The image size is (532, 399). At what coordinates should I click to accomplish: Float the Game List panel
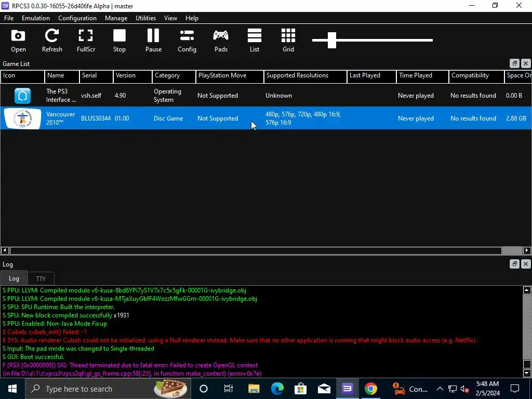[x=514, y=63]
